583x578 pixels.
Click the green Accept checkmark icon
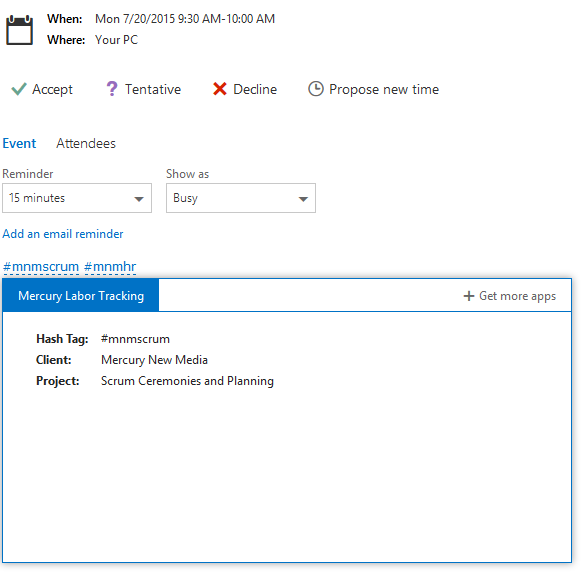(x=19, y=89)
